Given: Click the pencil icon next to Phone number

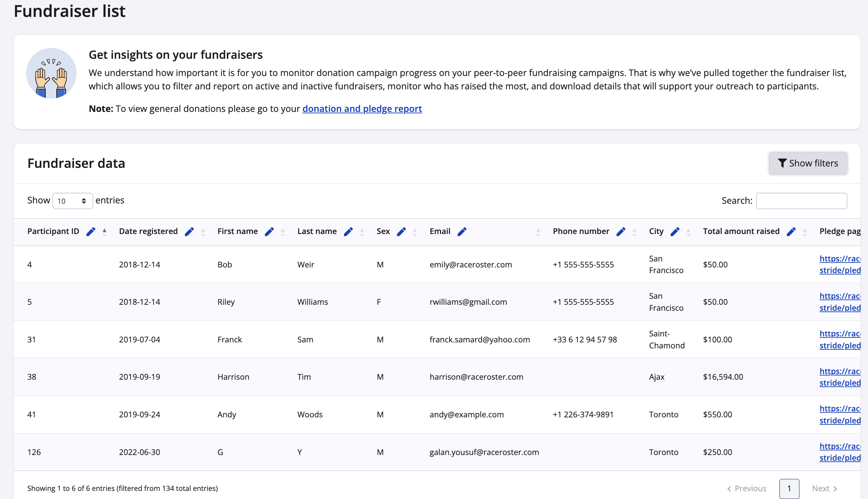Looking at the screenshot, I should click(x=621, y=232).
